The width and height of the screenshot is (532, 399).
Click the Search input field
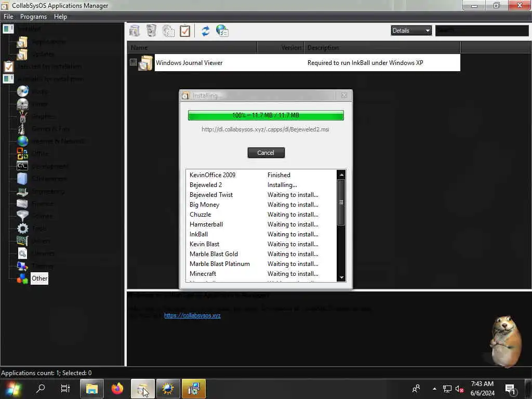point(482,31)
